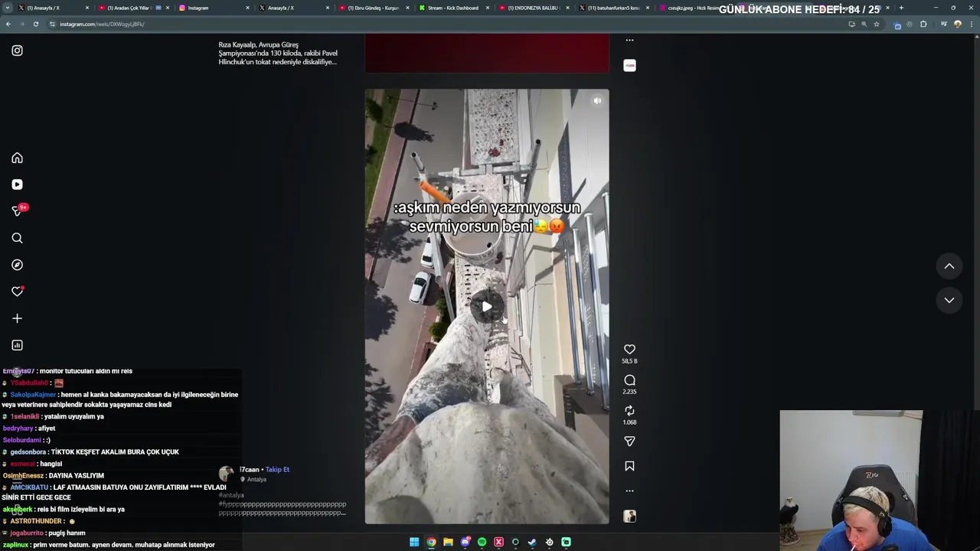
Task: Switch to ENDONEZYA BALİBU tab
Action: [534, 8]
